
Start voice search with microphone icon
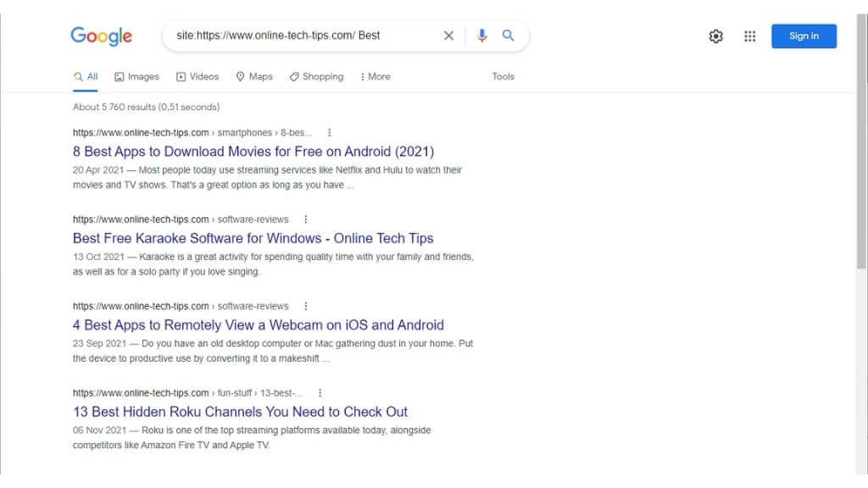click(482, 36)
